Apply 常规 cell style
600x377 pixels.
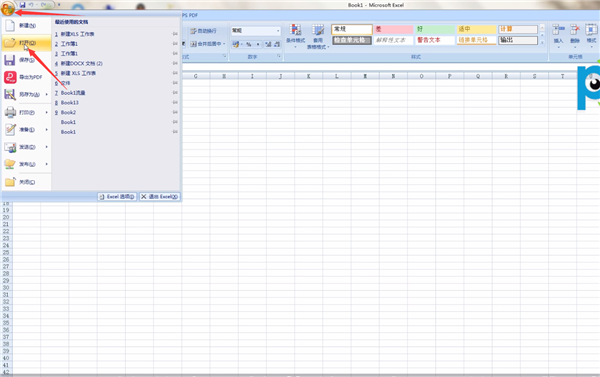click(352, 29)
